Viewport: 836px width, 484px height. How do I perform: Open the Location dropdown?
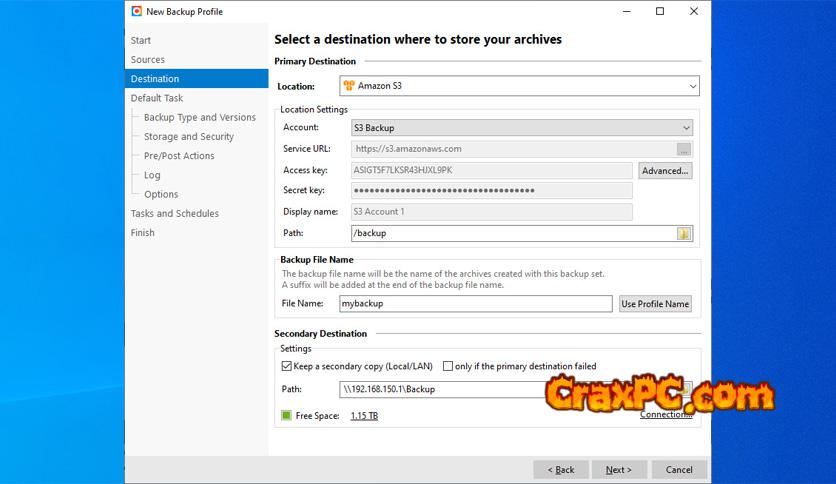pos(692,86)
